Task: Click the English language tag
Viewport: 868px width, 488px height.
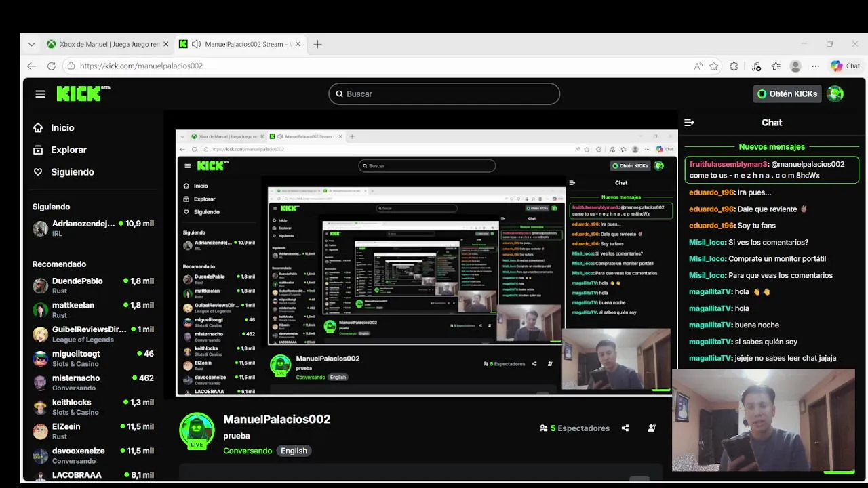Action: [294, 451]
